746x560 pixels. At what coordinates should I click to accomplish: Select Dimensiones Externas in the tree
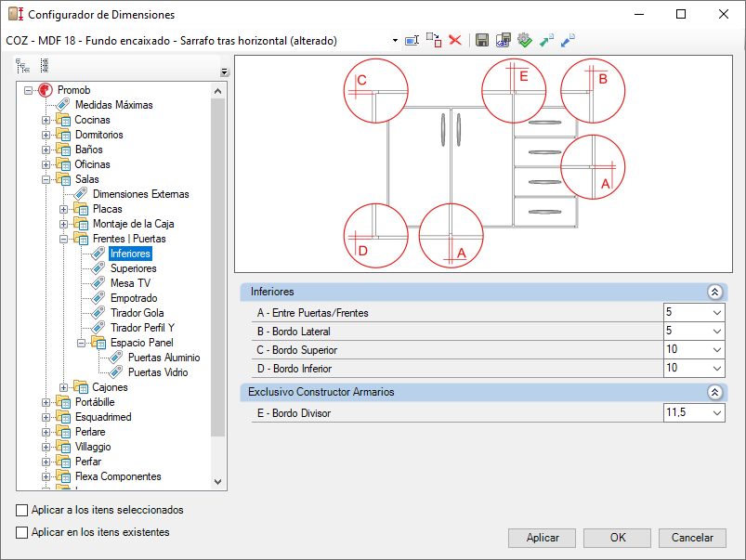141,194
